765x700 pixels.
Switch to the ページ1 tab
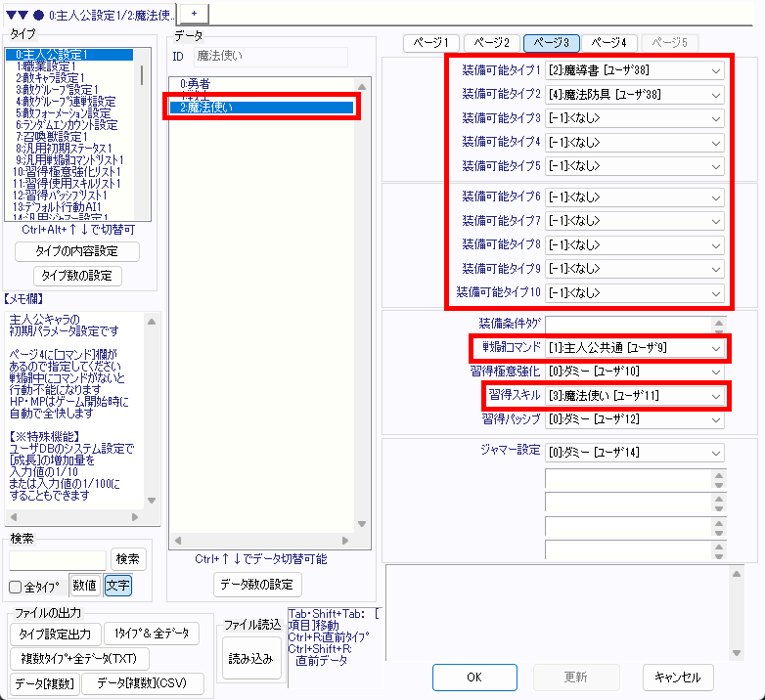[x=431, y=43]
